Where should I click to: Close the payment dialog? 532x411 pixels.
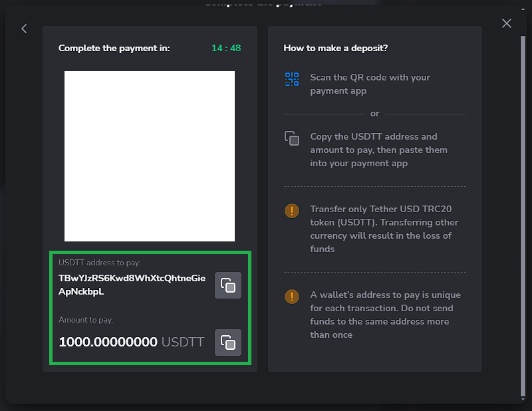[507, 23]
